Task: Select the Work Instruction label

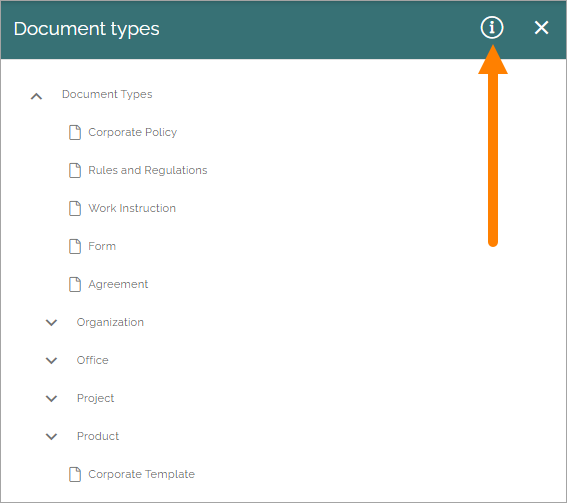Action: (x=132, y=208)
